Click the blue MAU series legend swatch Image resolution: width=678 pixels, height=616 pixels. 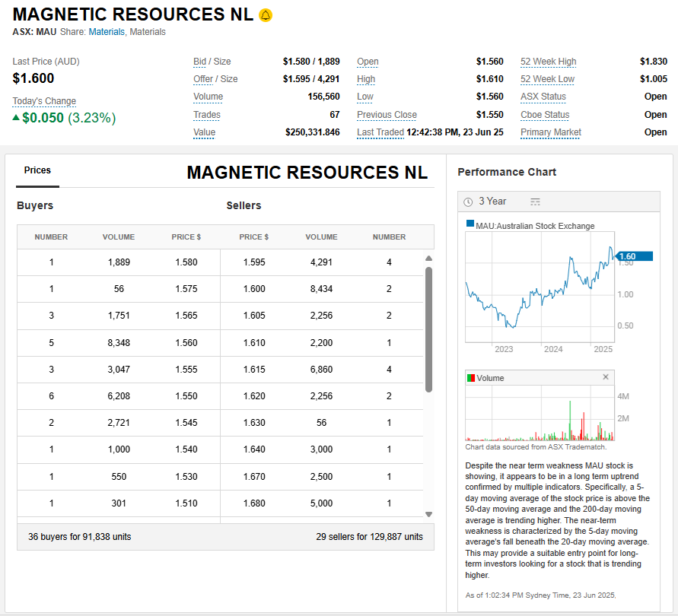pyautogui.click(x=470, y=225)
